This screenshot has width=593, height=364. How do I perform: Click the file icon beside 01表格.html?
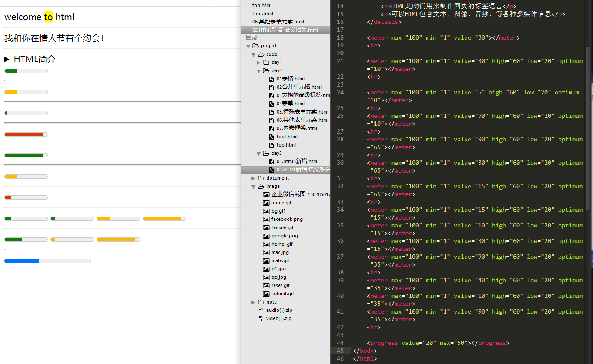pos(271,79)
